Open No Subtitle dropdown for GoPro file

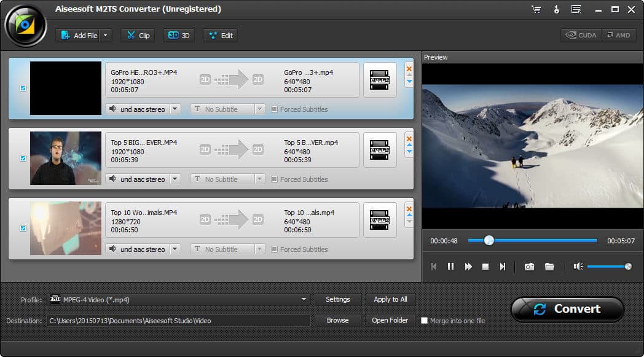259,109
